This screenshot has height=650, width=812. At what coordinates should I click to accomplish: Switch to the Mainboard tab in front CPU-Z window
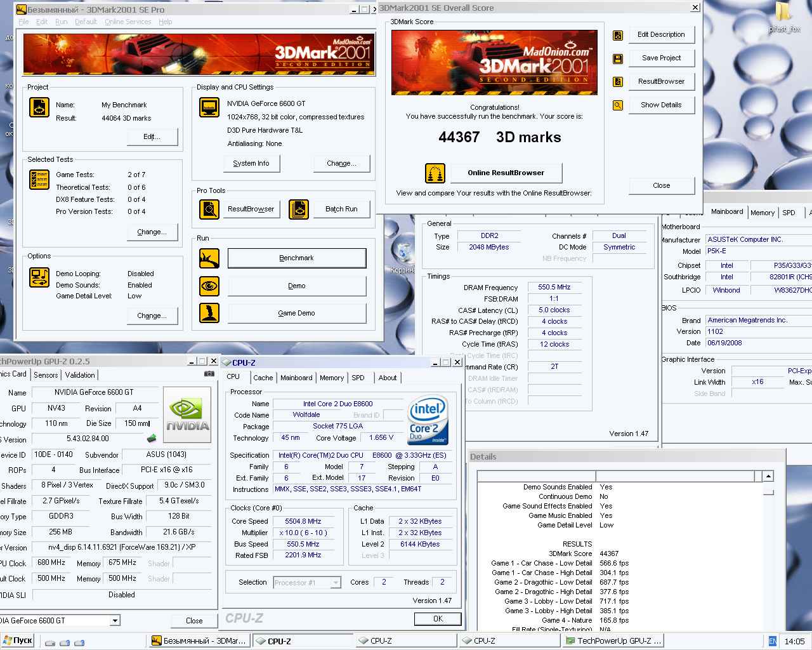[296, 378]
